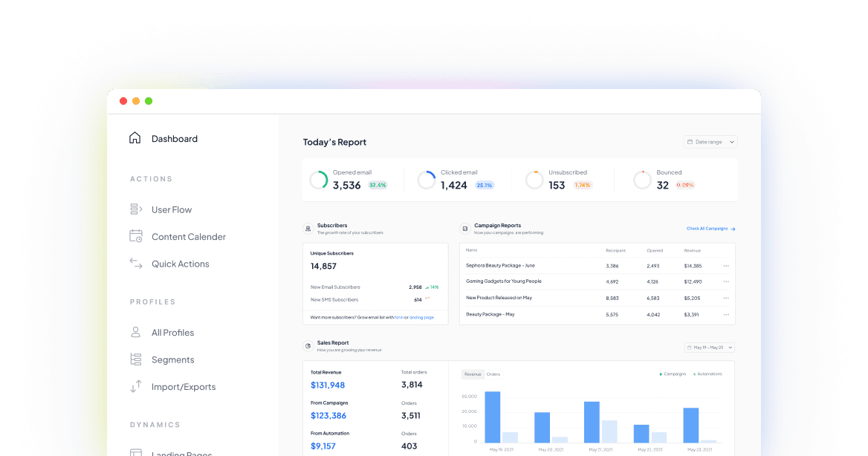Image resolution: width=868 pixels, height=456 pixels.
Task: Switch the sales chart to Orders view
Action: (x=494, y=374)
